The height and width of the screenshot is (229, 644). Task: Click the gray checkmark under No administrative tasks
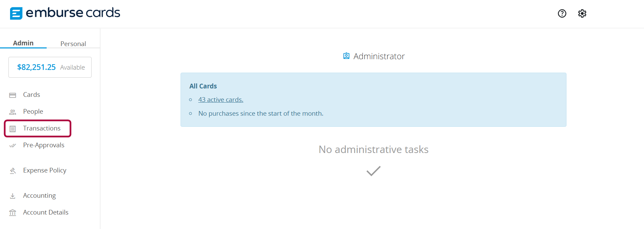374,171
